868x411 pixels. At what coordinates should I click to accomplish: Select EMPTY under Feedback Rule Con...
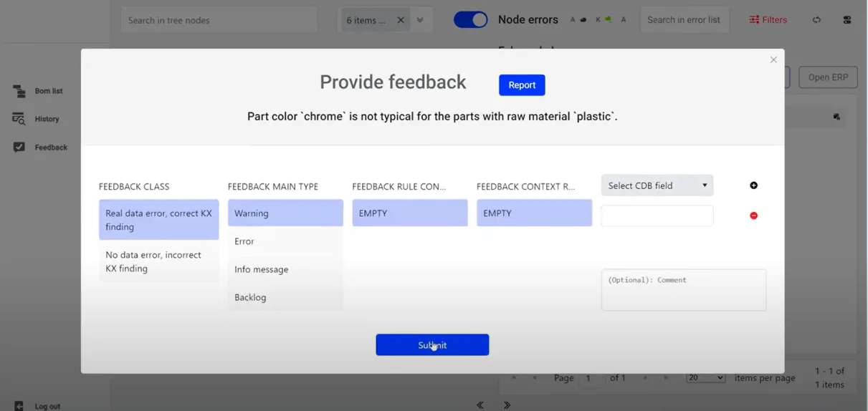410,213
